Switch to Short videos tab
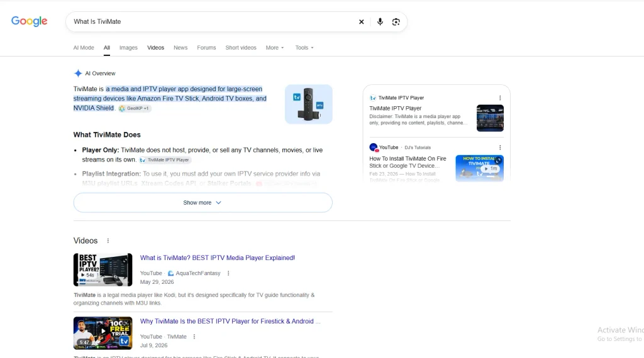Screen dimensions: 644x358 tap(241, 48)
